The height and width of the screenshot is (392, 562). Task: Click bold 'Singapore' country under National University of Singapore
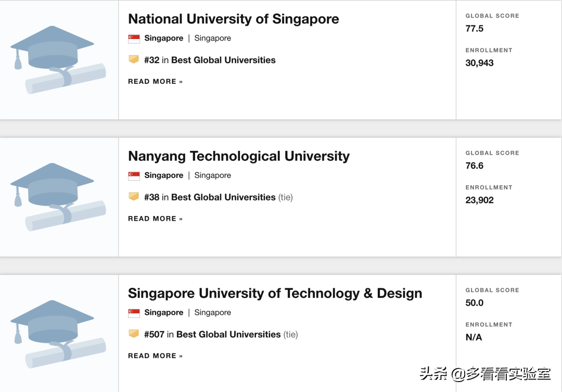164,39
